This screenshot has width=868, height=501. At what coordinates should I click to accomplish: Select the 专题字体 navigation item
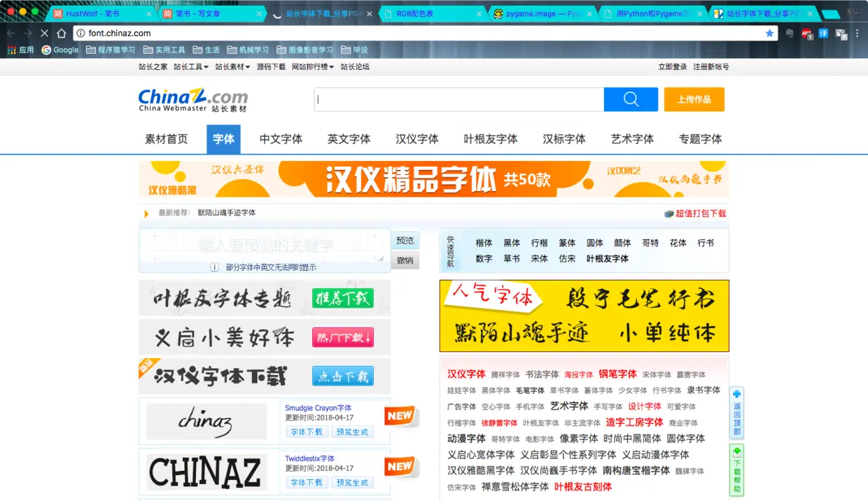point(700,139)
